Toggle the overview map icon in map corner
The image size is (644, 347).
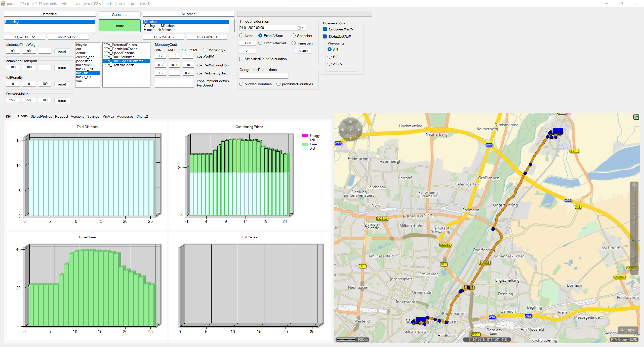[636, 117]
